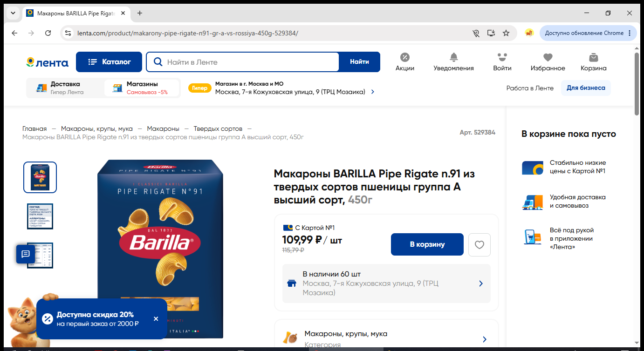Switch to Доставка Гипер Лента mode
Image resolution: width=644 pixels, height=351 pixels.
pyautogui.click(x=65, y=88)
